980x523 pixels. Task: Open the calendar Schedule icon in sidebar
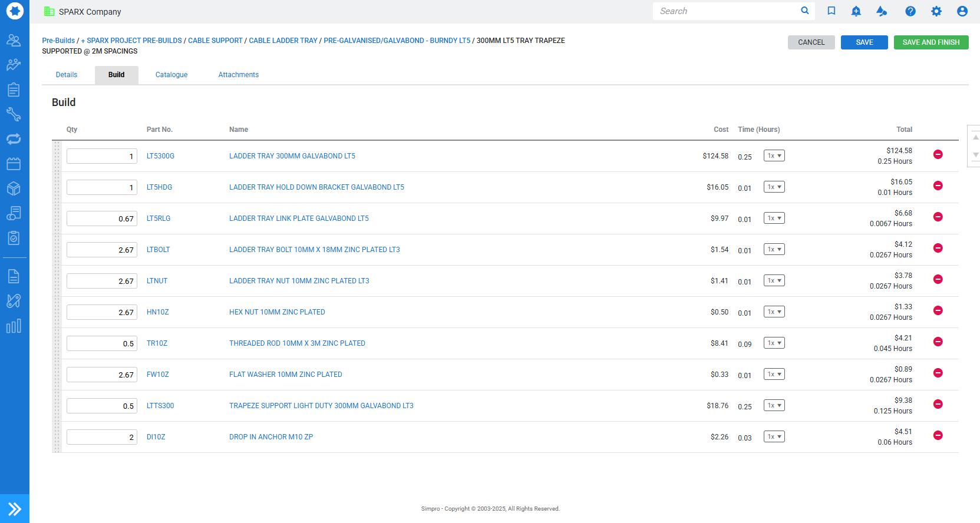tap(14, 164)
